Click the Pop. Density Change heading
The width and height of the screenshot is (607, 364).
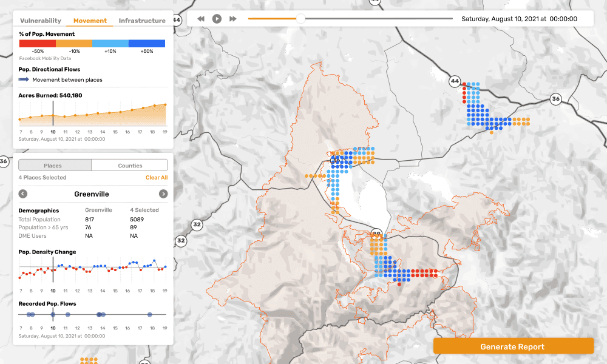(x=47, y=252)
